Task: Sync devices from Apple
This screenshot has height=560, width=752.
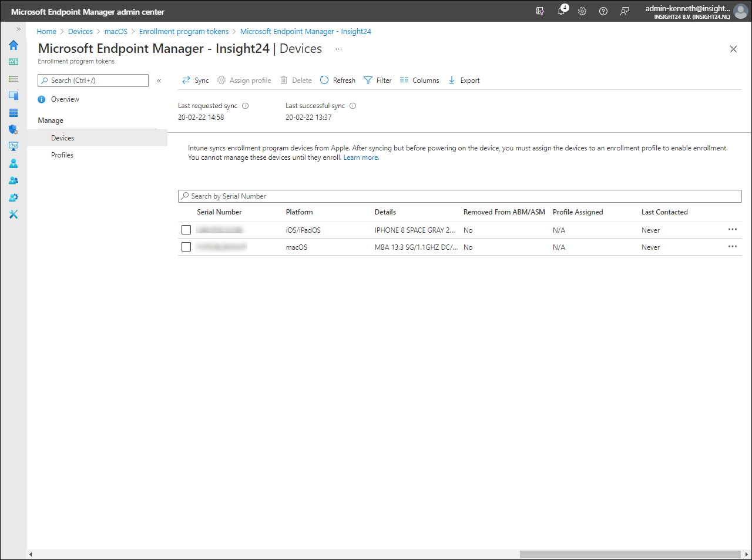Action: coord(196,81)
